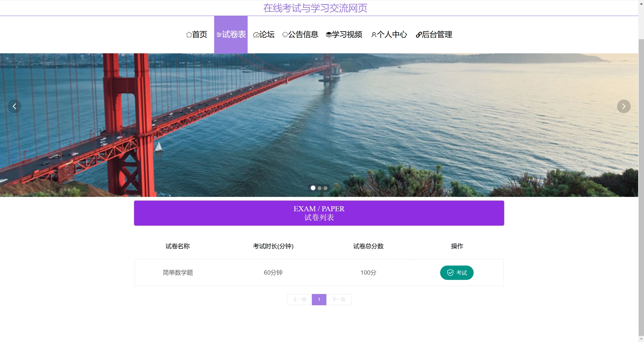The height and width of the screenshot is (342, 644).
Task: Open 后台管理 admin management link
Action: point(434,34)
